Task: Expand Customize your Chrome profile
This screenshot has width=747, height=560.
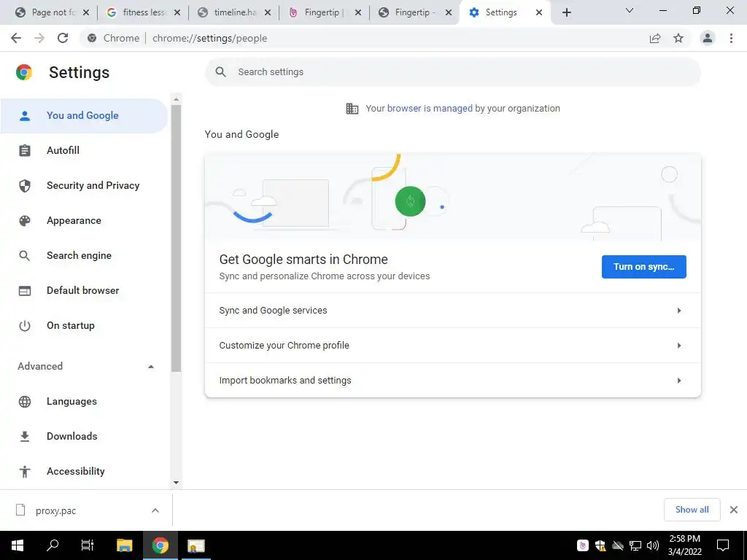Action: [452, 345]
